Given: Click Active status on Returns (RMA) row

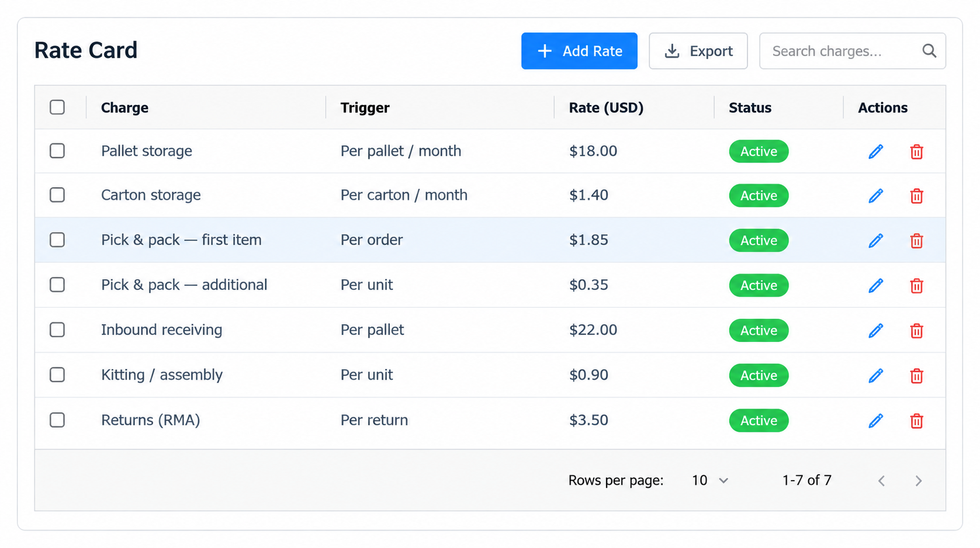Looking at the screenshot, I should [x=759, y=420].
